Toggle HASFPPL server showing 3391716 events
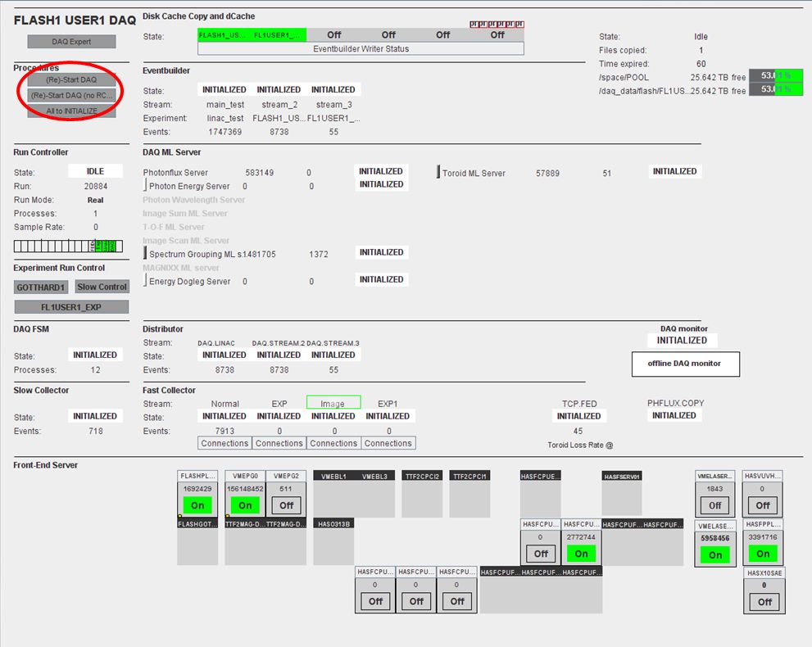Image resolution: width=812 pixels, height=647 pixels. (763, 554)
